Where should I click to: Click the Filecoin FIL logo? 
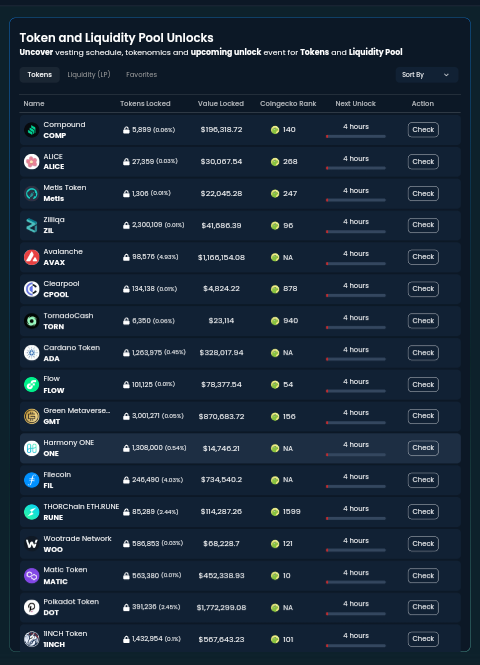31,480
